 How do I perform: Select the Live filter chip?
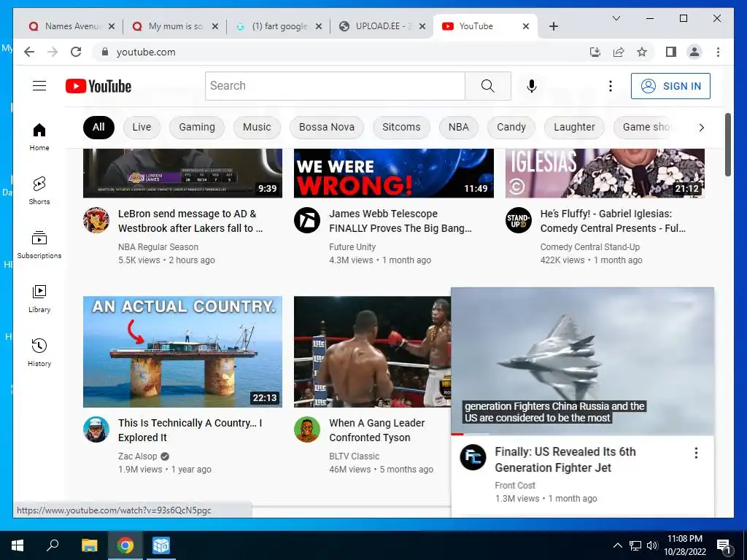pos(142,127)
